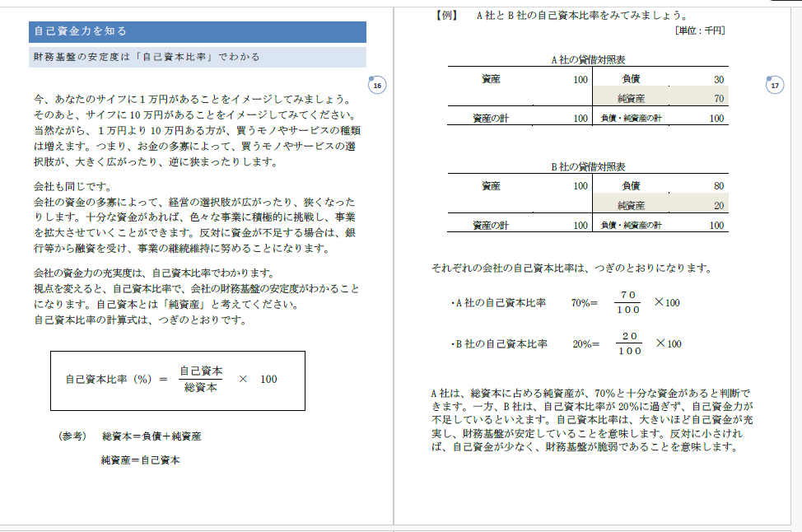Viewport: 802px width, 532px height.
Task: Select the table title A社の貸借対照表
Action: tap(588, 59)
